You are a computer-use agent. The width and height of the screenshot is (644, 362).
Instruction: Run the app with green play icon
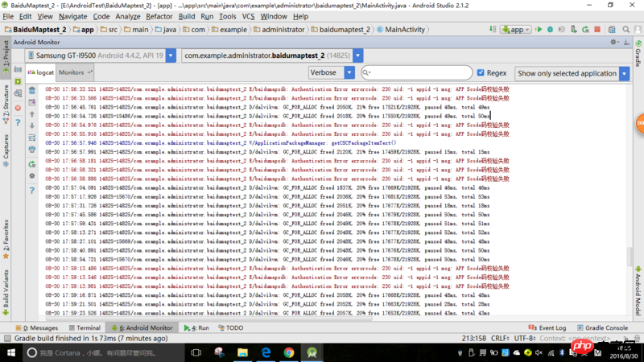539,30
